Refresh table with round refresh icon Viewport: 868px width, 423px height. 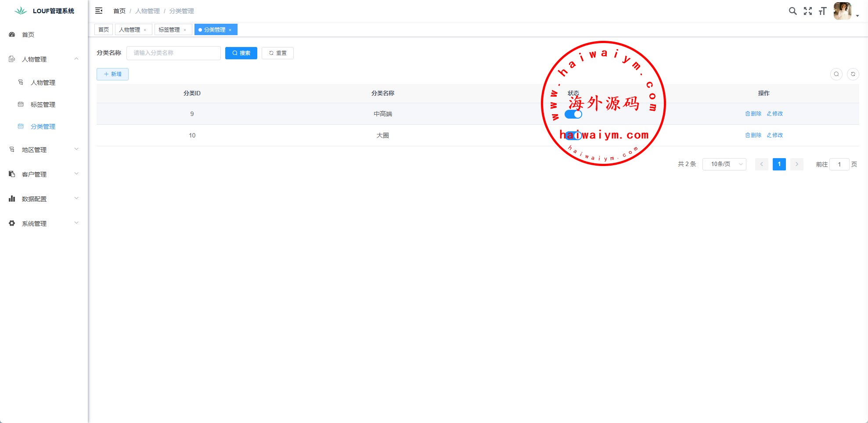[853, 74]
